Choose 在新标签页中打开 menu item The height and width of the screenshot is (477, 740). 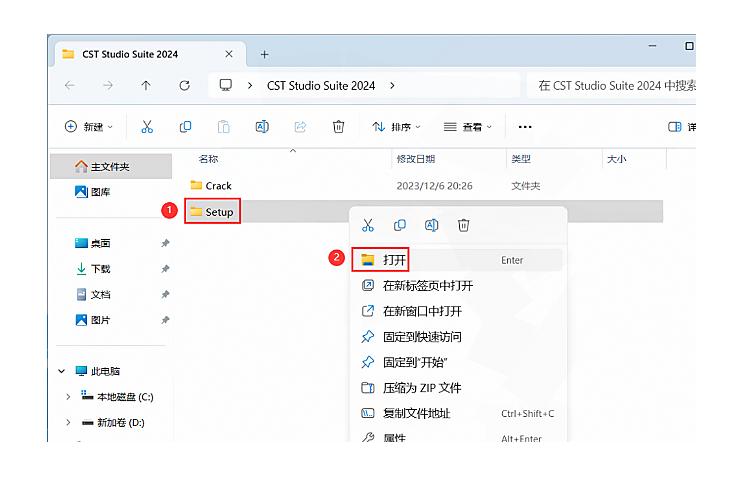[x=458, y=285]
